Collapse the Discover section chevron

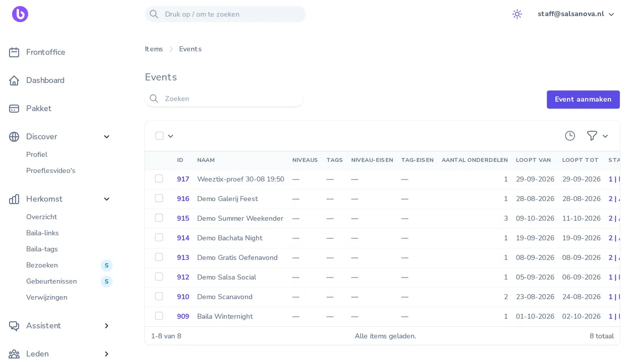coord(107,137)
